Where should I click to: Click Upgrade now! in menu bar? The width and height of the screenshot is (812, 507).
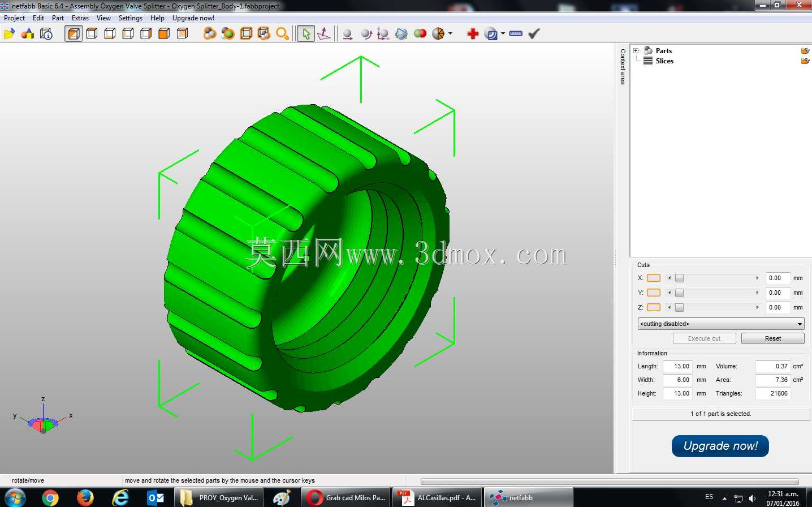point(193,18)
